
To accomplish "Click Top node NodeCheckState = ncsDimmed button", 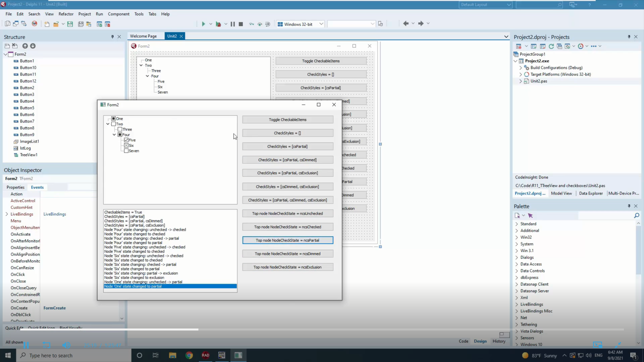I will pyautogui.click(x=287, y=254).
